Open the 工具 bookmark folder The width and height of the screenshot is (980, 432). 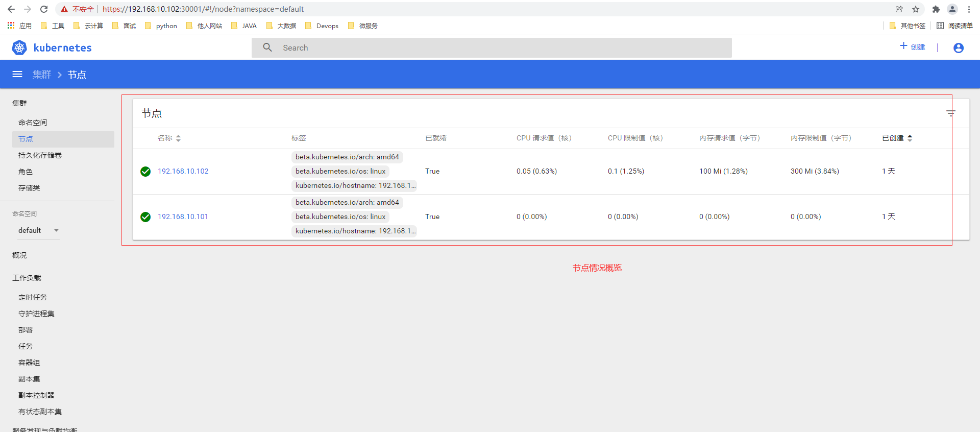click(53, 26)
